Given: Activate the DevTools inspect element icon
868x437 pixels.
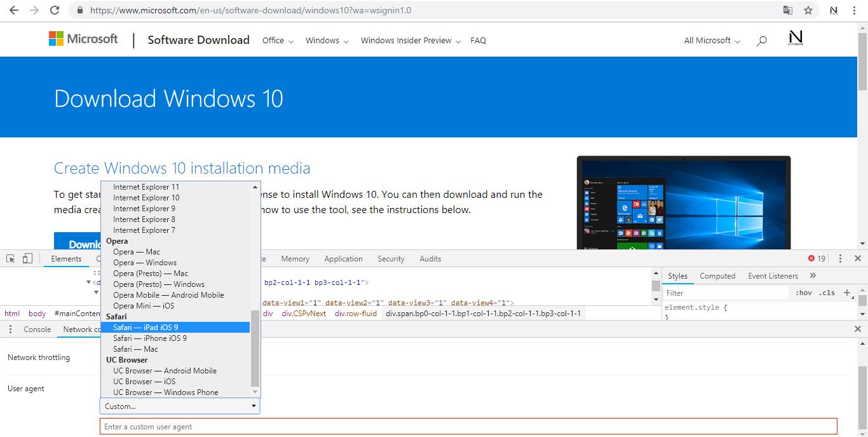Looking at the screenshot, I should [x=11, y=258].
